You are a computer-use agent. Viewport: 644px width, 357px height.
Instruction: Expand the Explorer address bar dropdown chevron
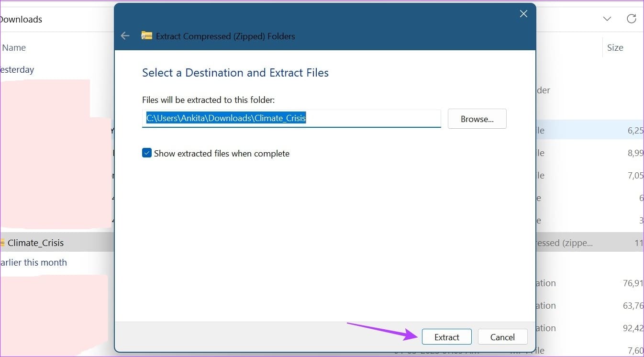click(607, 19)
